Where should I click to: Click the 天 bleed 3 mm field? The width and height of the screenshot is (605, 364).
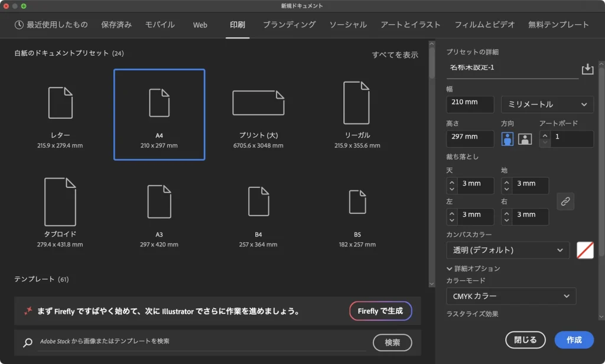[476, 186]
